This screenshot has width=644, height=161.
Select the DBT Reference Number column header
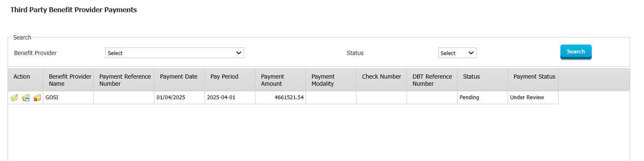(432, 80)
